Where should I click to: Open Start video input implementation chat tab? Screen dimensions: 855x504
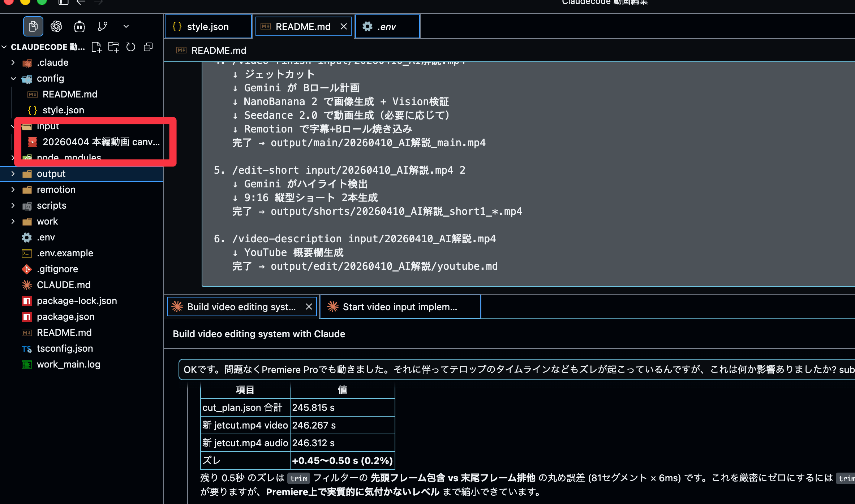400,307
